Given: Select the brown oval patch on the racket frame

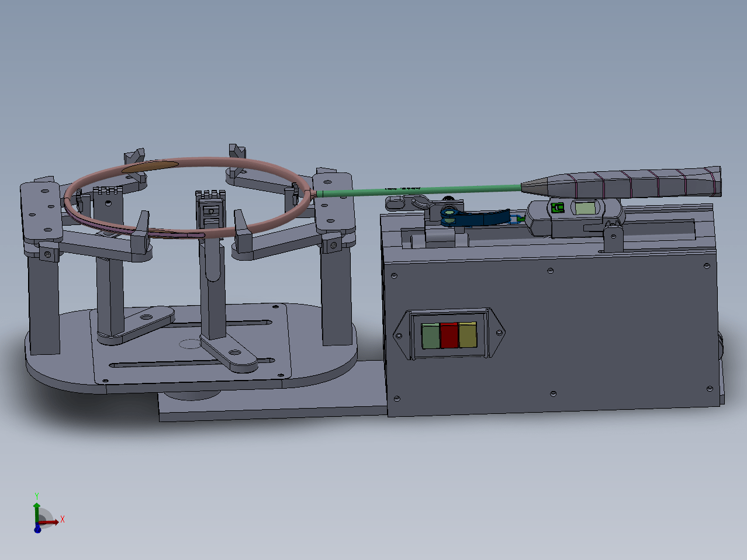Looking at the screenshot, I should click(150, 166).
